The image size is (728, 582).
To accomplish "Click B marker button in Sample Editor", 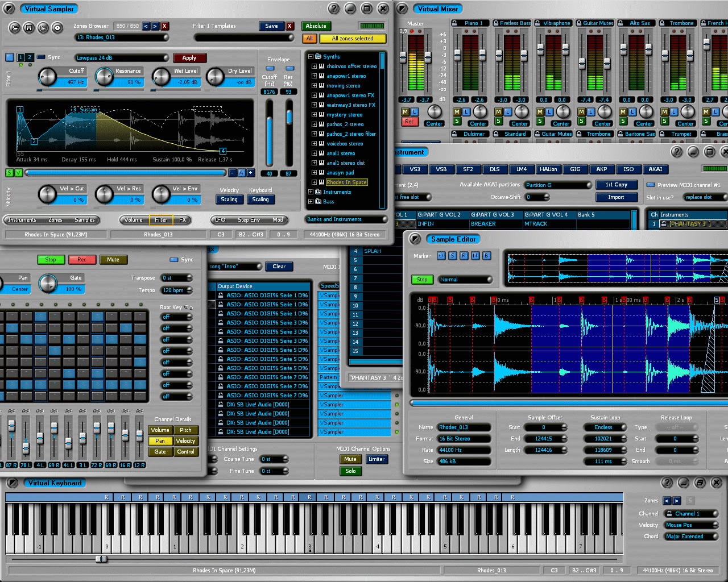I will [x=487, y=256].
